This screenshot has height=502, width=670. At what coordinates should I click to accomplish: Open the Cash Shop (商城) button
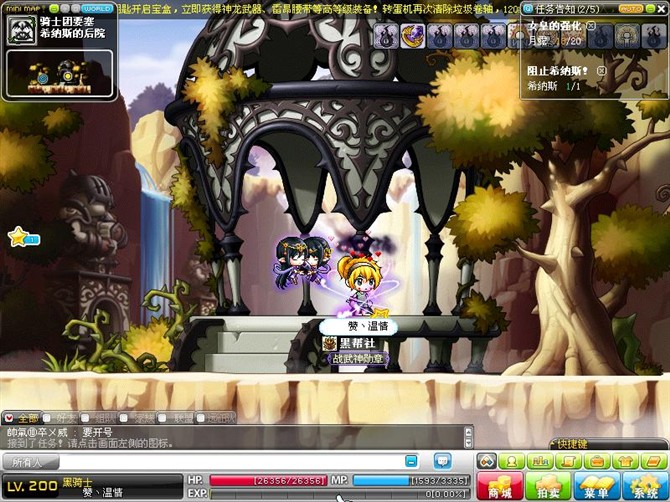[x=500, y=486]
